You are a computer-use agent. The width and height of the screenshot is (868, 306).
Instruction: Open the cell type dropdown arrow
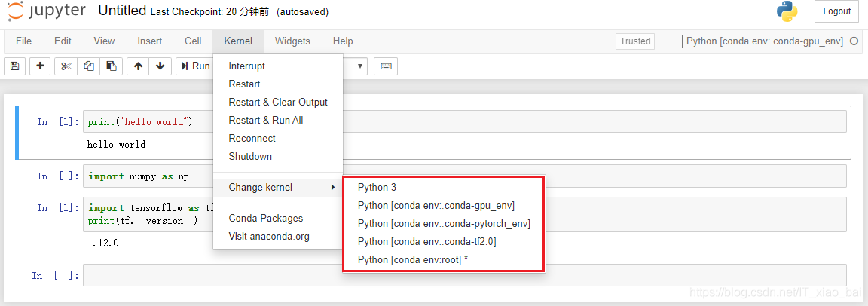click(361, 66)
